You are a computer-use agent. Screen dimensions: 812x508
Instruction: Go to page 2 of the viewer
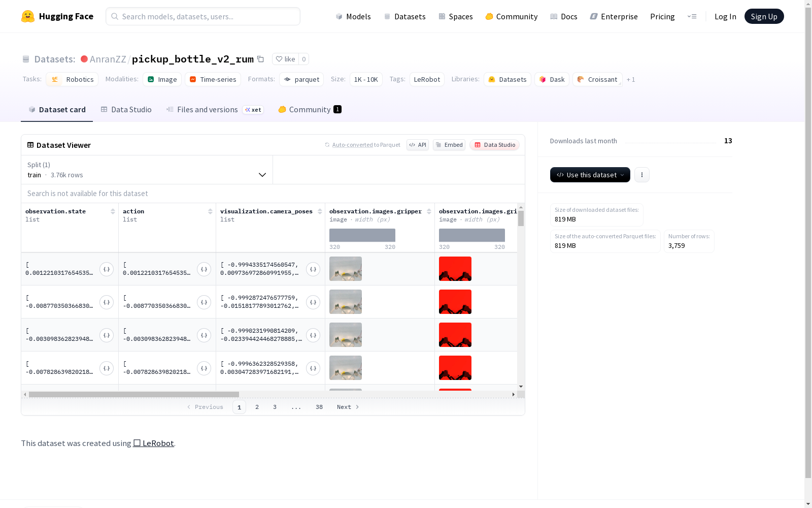tap(257, 407)
